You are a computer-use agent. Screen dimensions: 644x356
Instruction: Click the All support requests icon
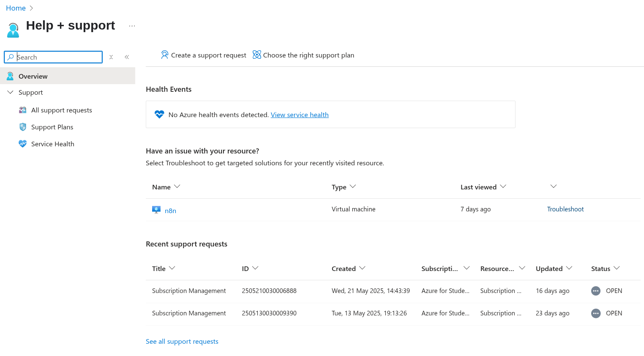click(x=23, y=110)
